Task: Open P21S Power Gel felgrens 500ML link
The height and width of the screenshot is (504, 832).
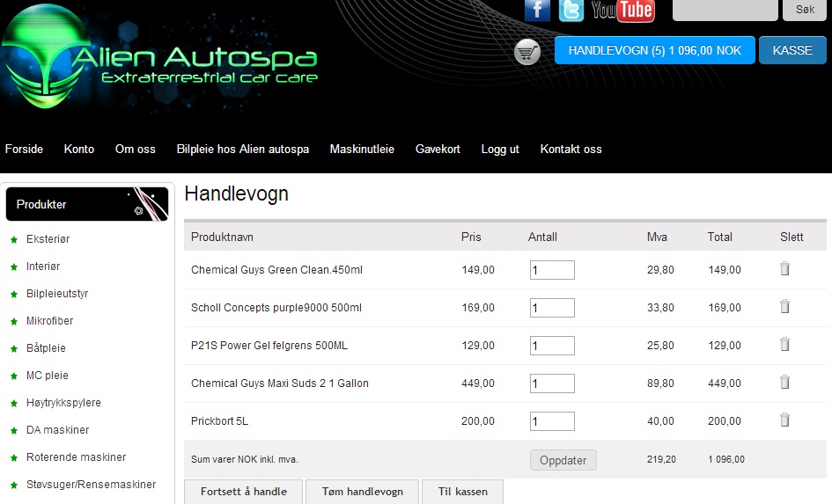Action: 269,346
